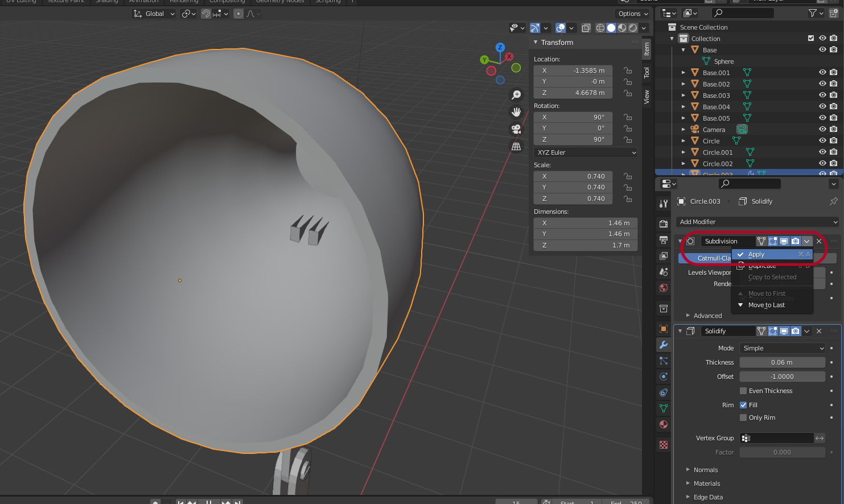The width and height of the screenshot is (844, 504).
Task: Open the Global transform orientation dropdown
Action: [x=154, y=14]
